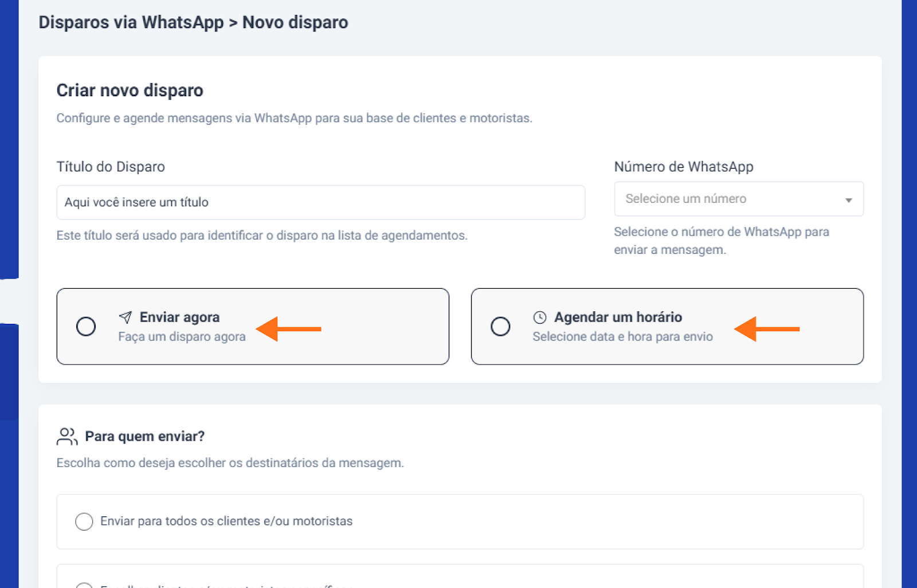
Task: Open the 'Selecione um número' dropdown
Action: click(739, 199)
